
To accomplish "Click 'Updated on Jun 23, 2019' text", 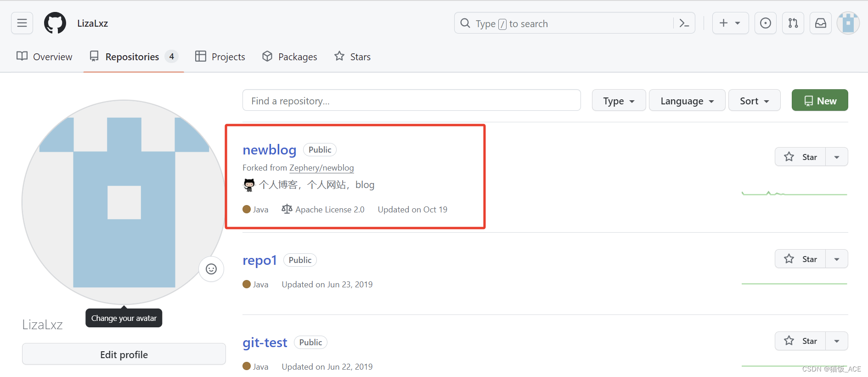I will pos(327,285).
